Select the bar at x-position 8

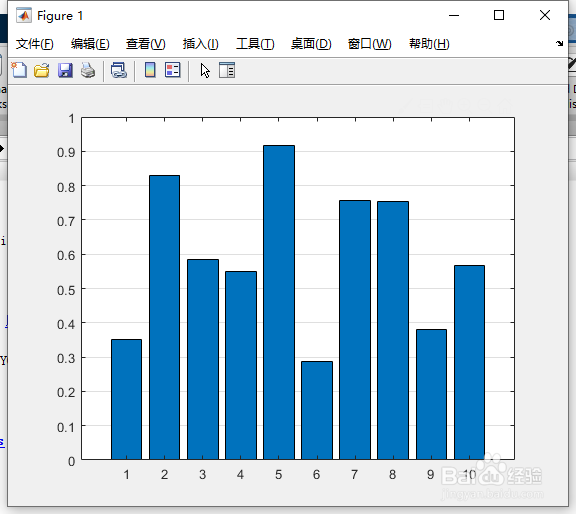[393, 330]
